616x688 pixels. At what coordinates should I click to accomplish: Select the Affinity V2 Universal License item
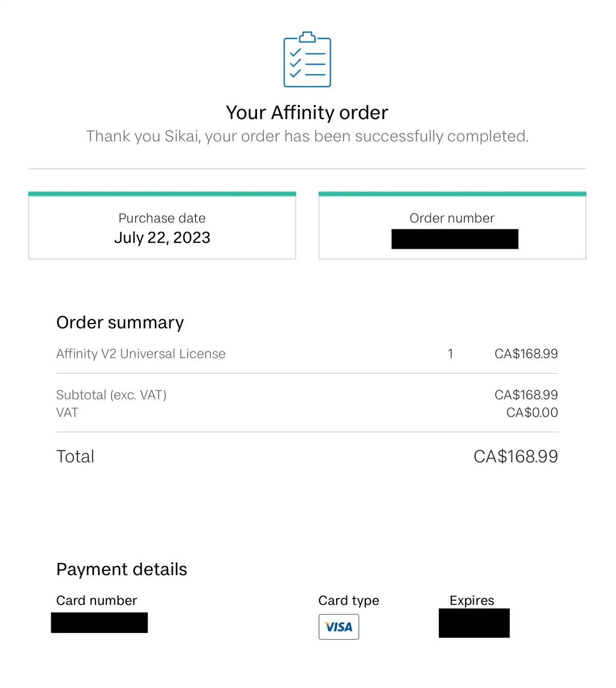[141, 354]
